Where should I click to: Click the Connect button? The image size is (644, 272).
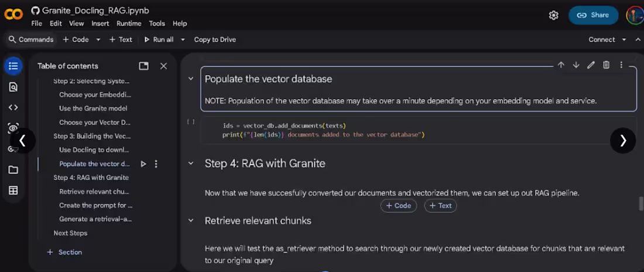(602, 39)
